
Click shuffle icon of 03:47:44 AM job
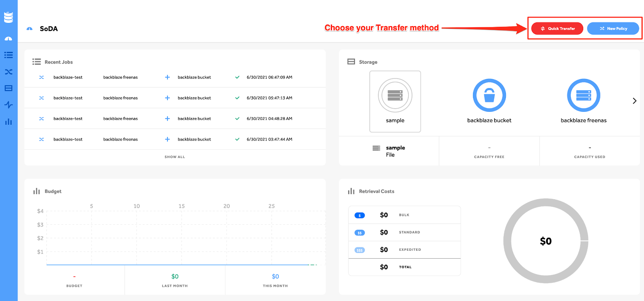coord(41,139)
